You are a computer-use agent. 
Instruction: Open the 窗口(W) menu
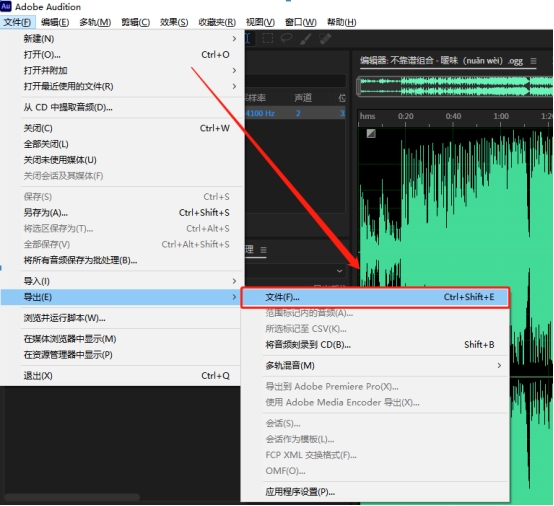[301, 22]
